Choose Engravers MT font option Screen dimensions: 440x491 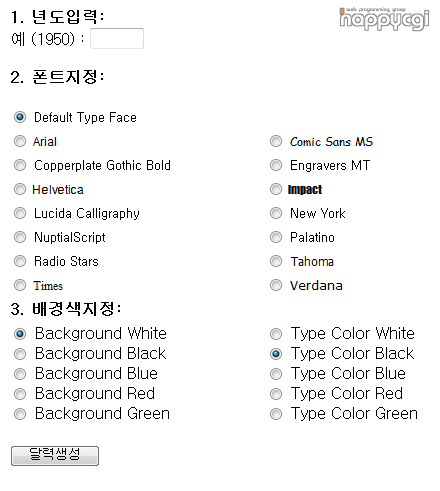[x=276, y=165]
